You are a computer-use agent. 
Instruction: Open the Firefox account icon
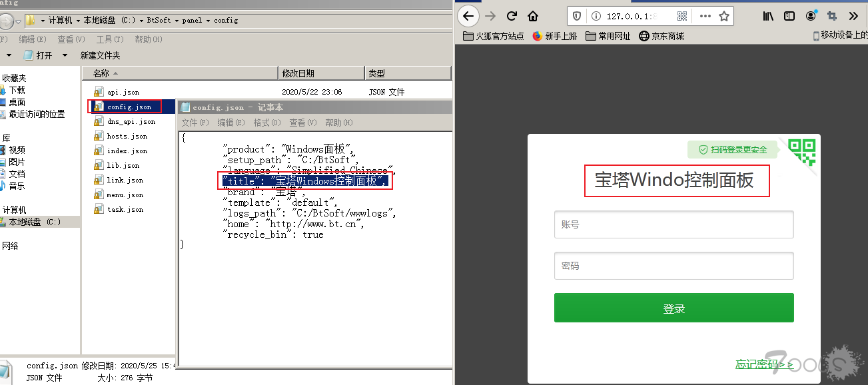(811, 16)
